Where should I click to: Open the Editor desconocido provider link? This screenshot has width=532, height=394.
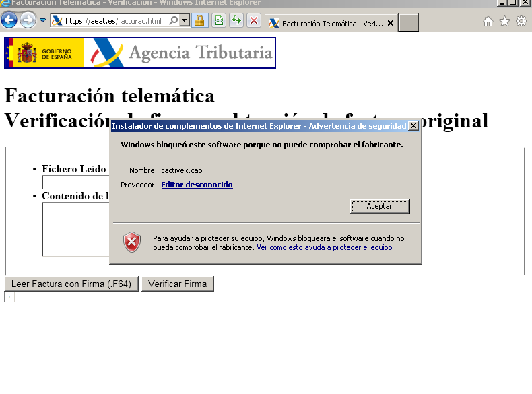[197, 185]
